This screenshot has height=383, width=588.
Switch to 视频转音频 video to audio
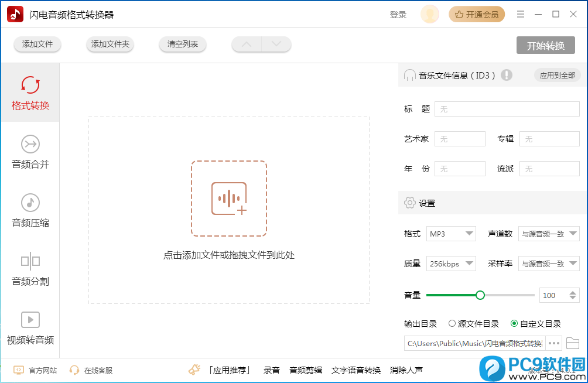30,328
